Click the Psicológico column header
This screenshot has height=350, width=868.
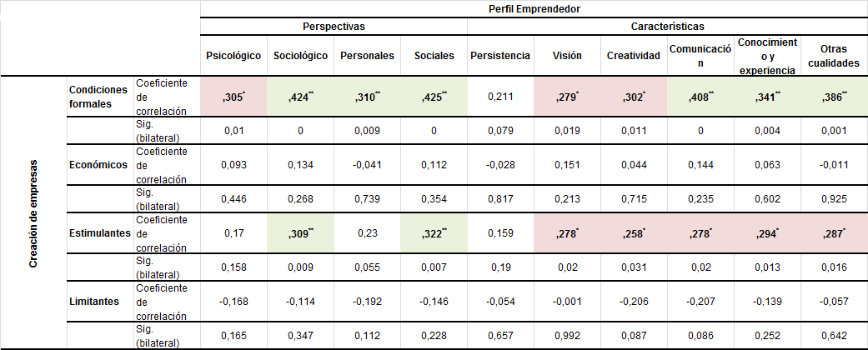233,56
